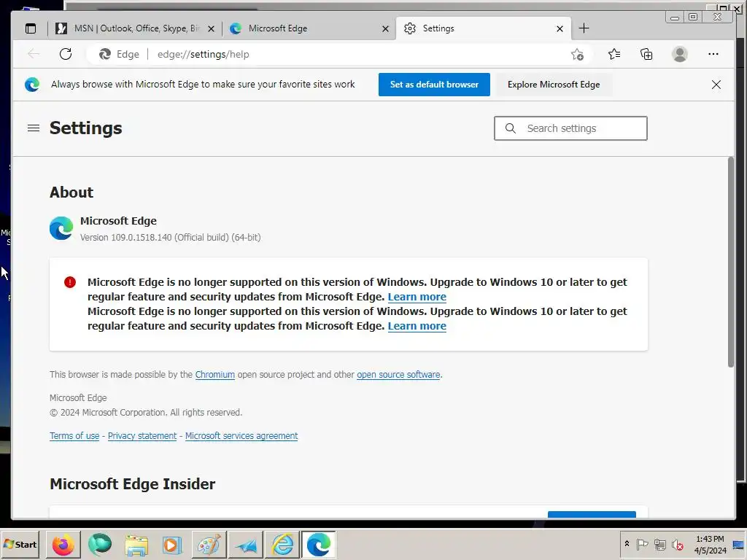Image resolution: width=747 pixels, height=560 pixels.
Task: Click the network tray icon
Action: pos(659,544)
